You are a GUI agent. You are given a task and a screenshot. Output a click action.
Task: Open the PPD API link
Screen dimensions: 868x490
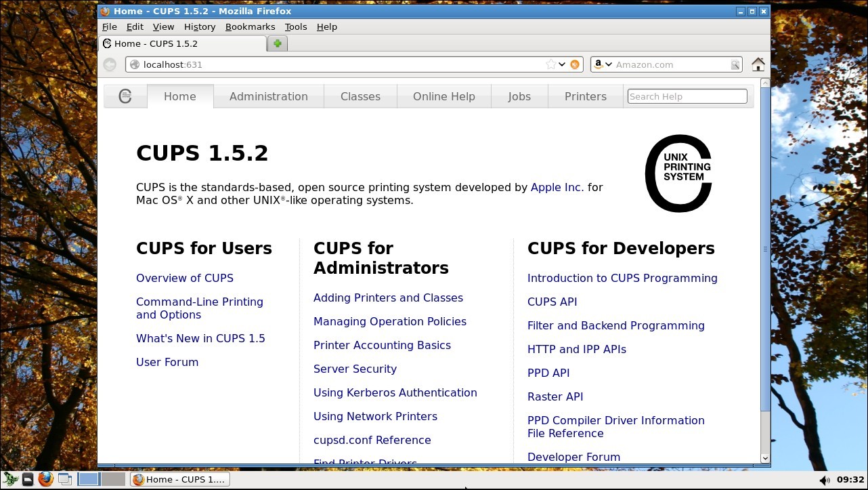(548, 373)
